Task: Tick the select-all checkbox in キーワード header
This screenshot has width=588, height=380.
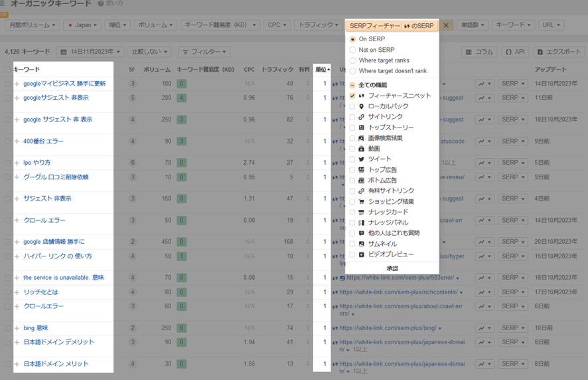Action: [x=7, y=70]
